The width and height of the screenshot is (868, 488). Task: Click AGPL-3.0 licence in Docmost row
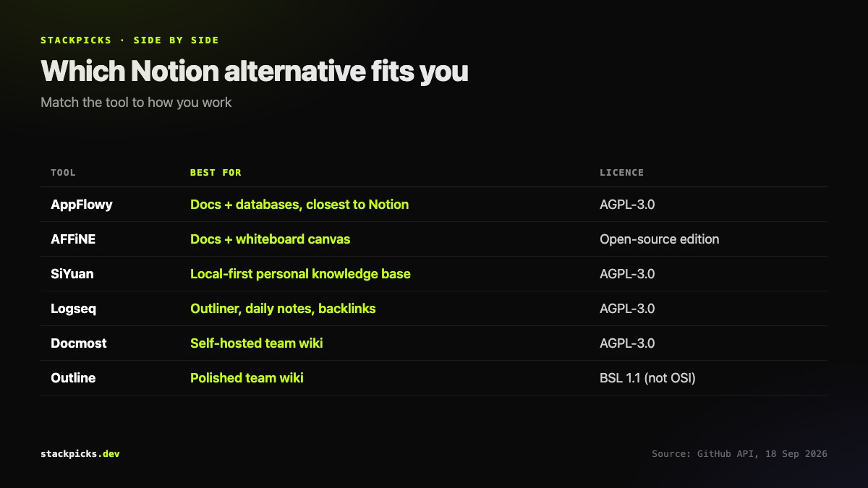pos(627,343)
